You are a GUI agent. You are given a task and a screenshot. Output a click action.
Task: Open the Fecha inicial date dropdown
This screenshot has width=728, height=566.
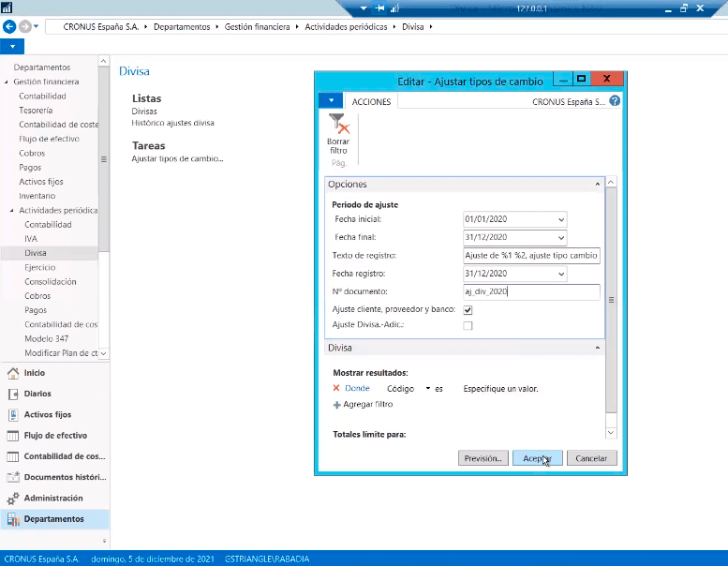pyautogui.click(x=561, y=219)
